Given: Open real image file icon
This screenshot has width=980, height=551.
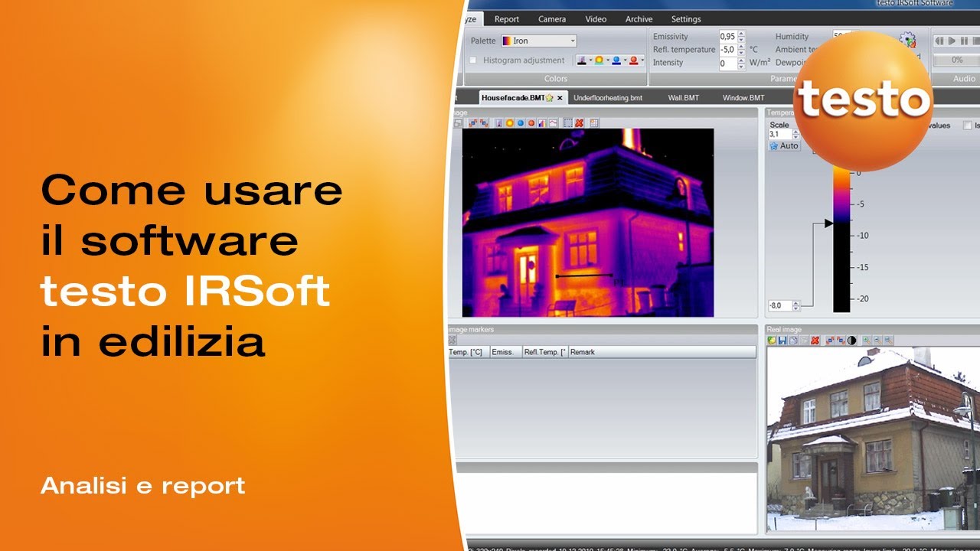Looking at the screenshot, I should pos(772,340).
